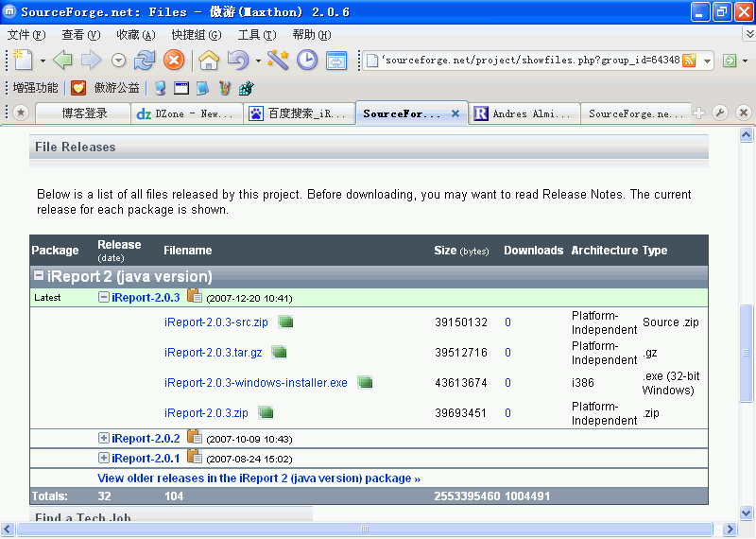This screenshot has height=539, width=756.
Task: Switch to the DZone tab
Action: coord(186,113)
